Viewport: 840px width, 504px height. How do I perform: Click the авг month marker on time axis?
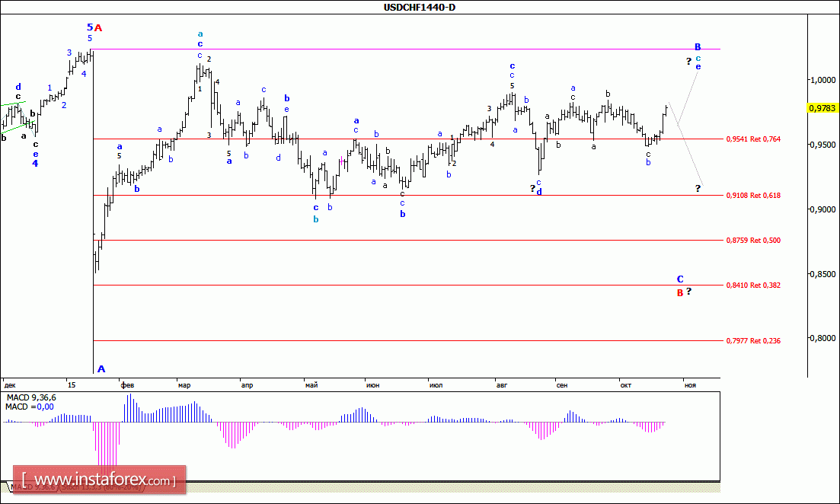tap(501, 385)
